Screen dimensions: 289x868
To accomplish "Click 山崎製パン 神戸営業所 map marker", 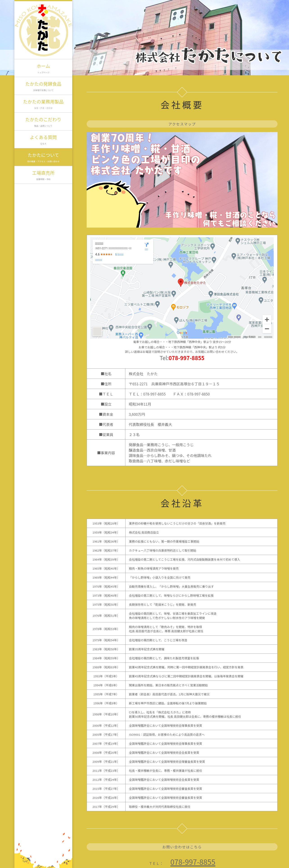I will point(174,293).
